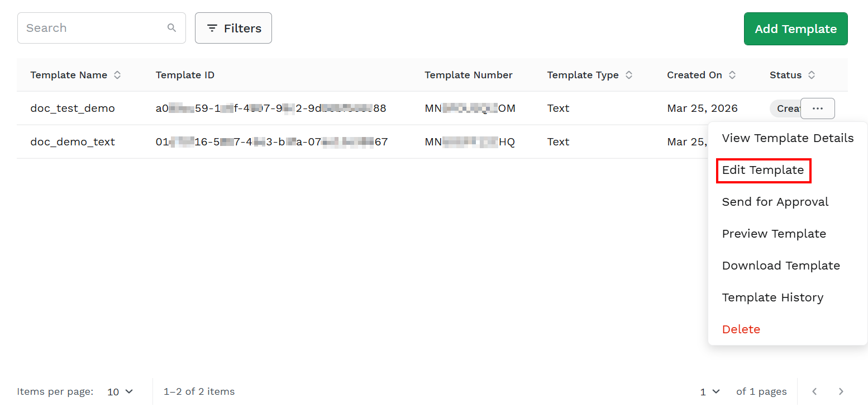The width and height of the screenshot is (868, 411).
Task: Sort by Created On column arrows
Action: (732, 75)
